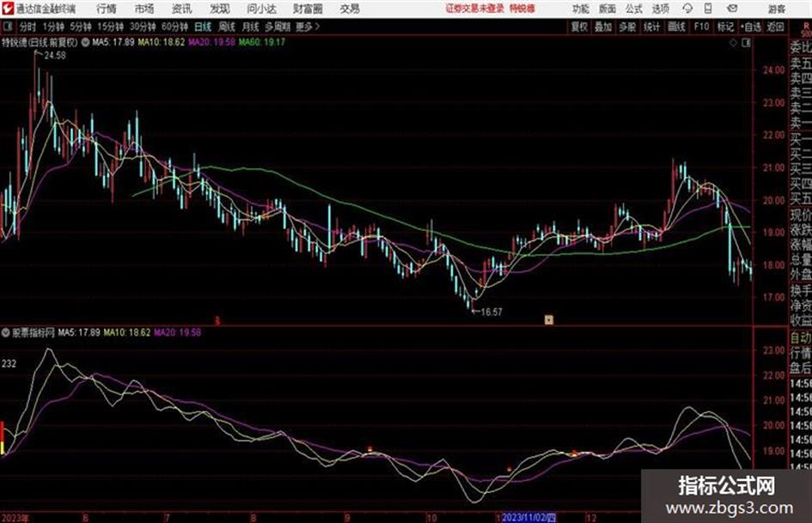Screen dimensions: 812x523
Task: Open the 交易 menu
Action: pos(350,9)
